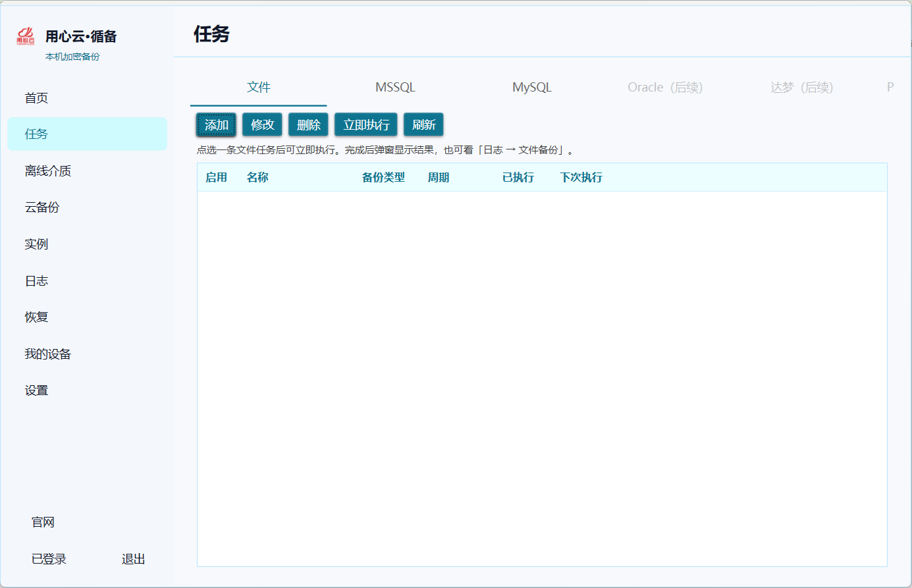
Task: Click the 下次执行 column header
Action: point(581,177)
